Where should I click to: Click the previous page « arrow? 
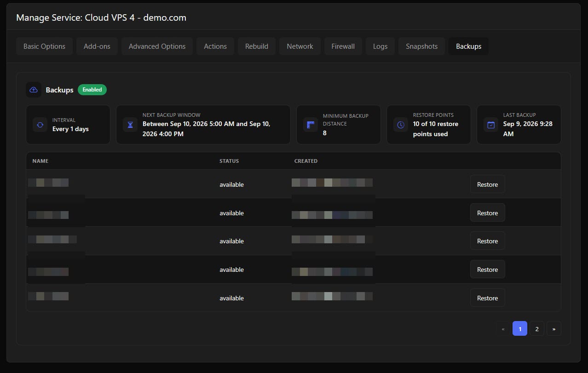(503, 329)
